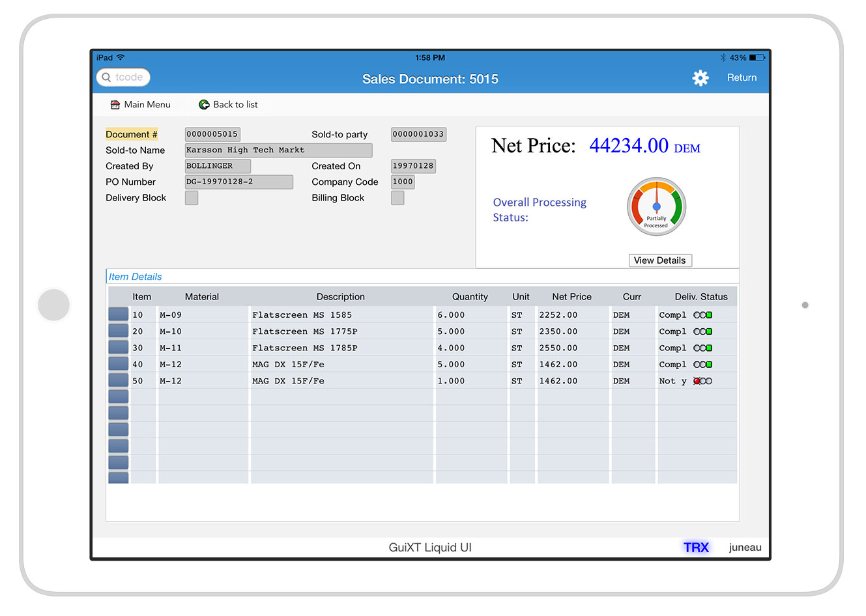This screenshot has width=866, height=616.
Task: Select row selector for item 40
Action: 119,364
